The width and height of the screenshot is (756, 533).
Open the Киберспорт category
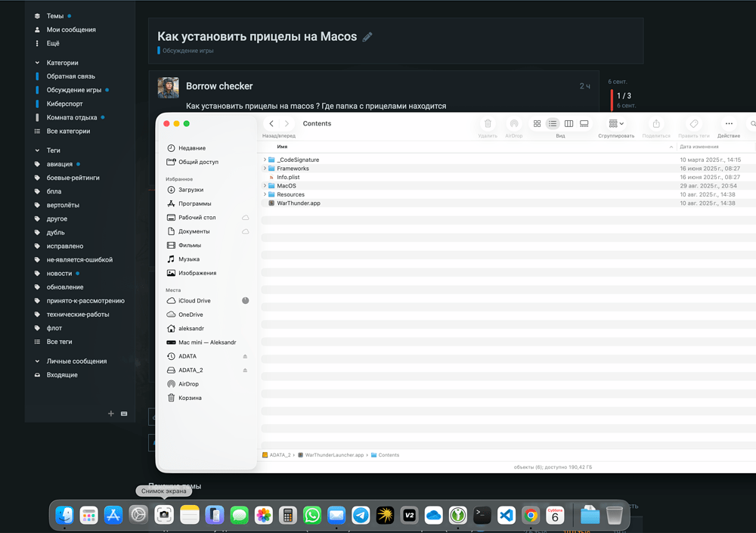pyautogui.click(x=64, y=104)
